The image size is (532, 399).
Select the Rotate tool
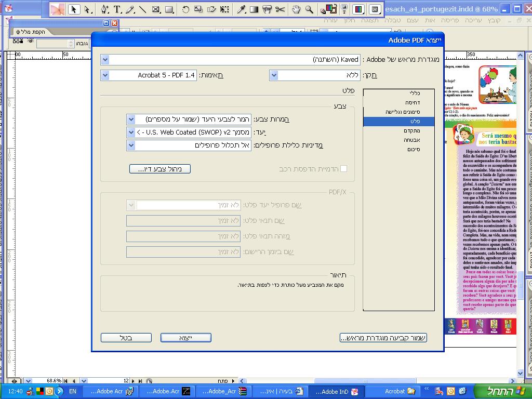pos(185,9)
